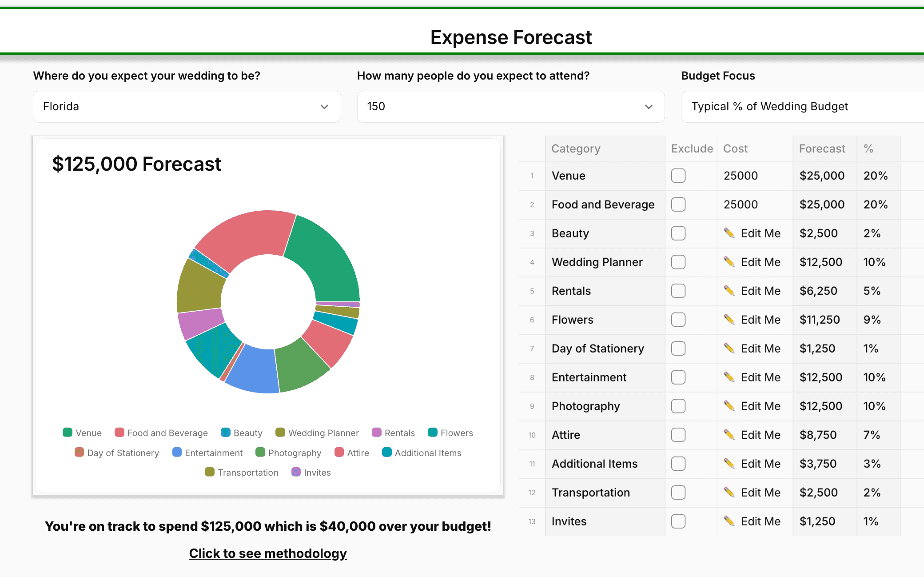Exclude Food and Beverage via checkbox
This screenshot has height=577, width=924.
tap(678, 204)
